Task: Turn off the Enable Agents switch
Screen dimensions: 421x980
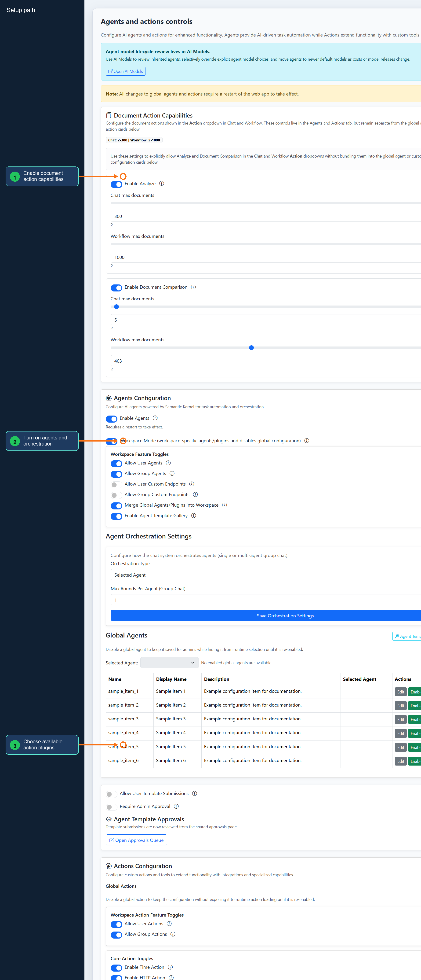Action: click(x=111, y=419)
